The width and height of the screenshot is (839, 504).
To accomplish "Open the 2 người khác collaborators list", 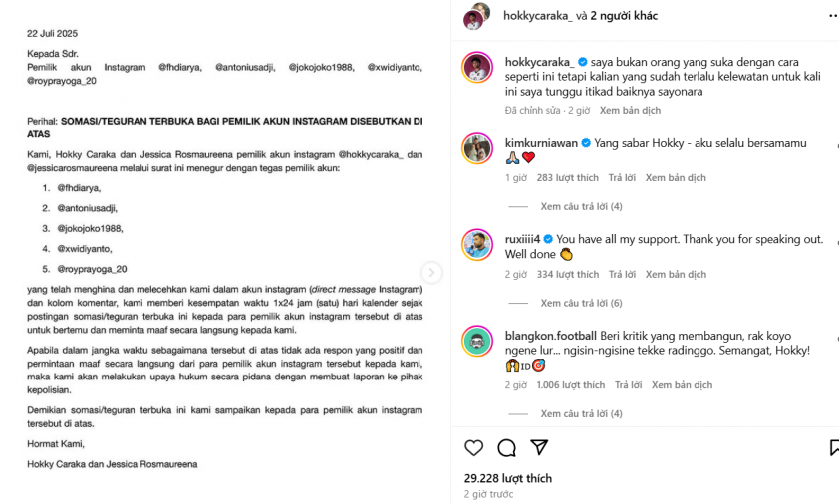I will coord(624,16).
